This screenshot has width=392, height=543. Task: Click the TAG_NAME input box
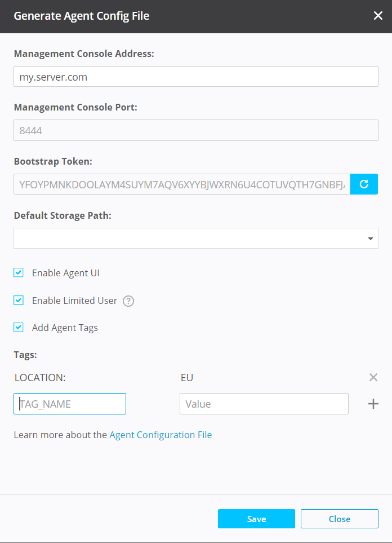pos(70,404)
